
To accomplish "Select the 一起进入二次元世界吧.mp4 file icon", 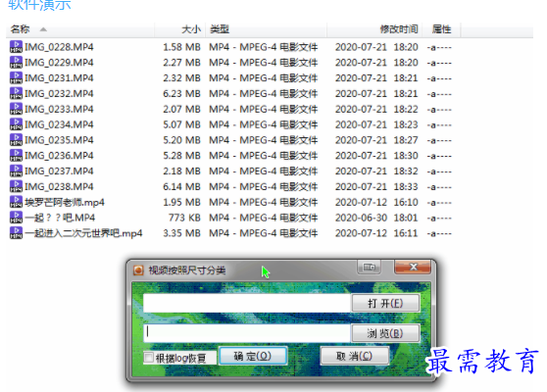I will (x=16, y=232).
